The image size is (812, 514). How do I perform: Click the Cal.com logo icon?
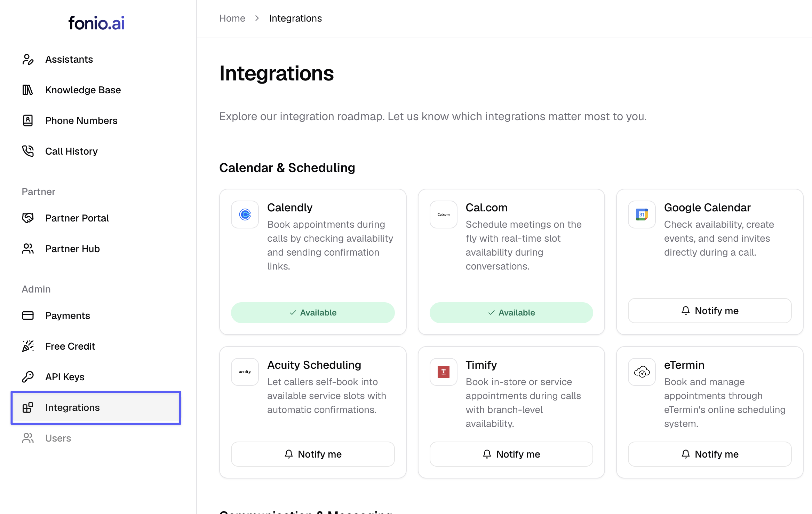click(443, 215)
